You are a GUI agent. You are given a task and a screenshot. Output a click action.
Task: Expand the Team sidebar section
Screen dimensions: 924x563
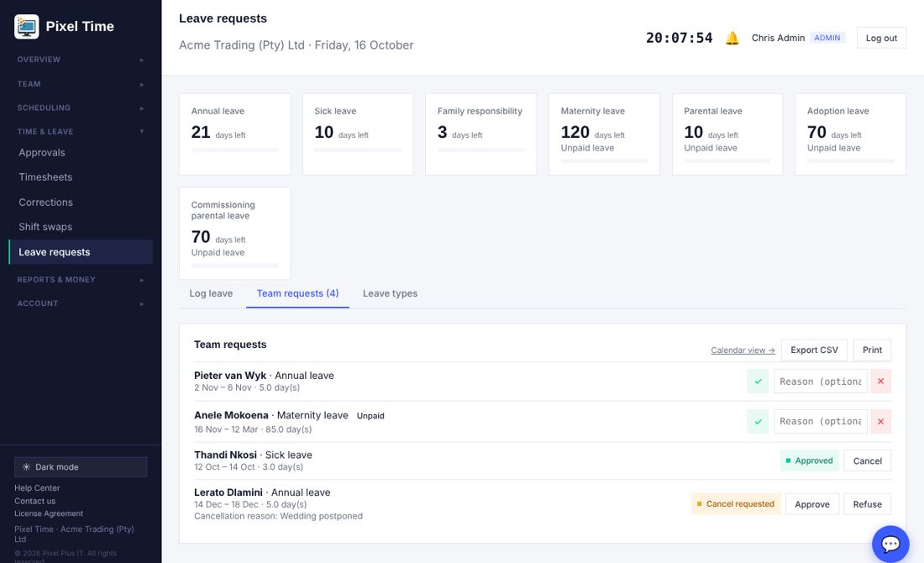[x=81, y=84]
